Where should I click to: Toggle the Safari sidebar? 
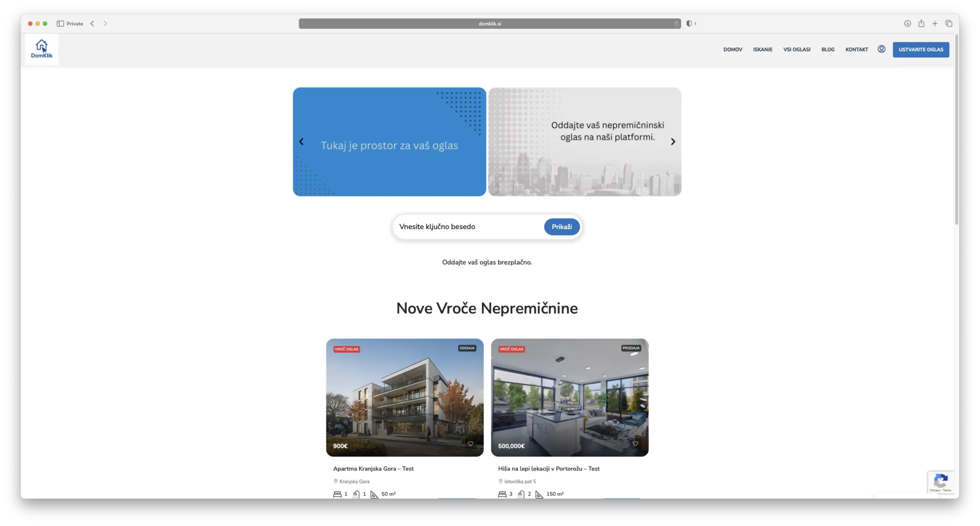coord(60,23)
